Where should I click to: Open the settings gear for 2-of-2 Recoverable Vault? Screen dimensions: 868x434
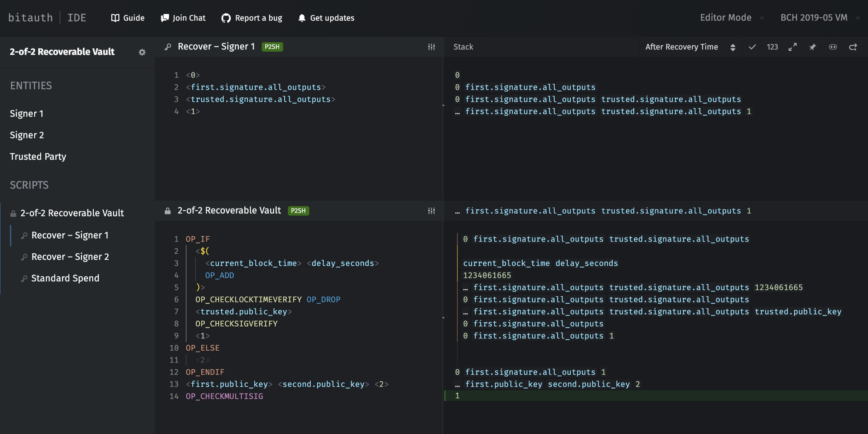(142, 52)
